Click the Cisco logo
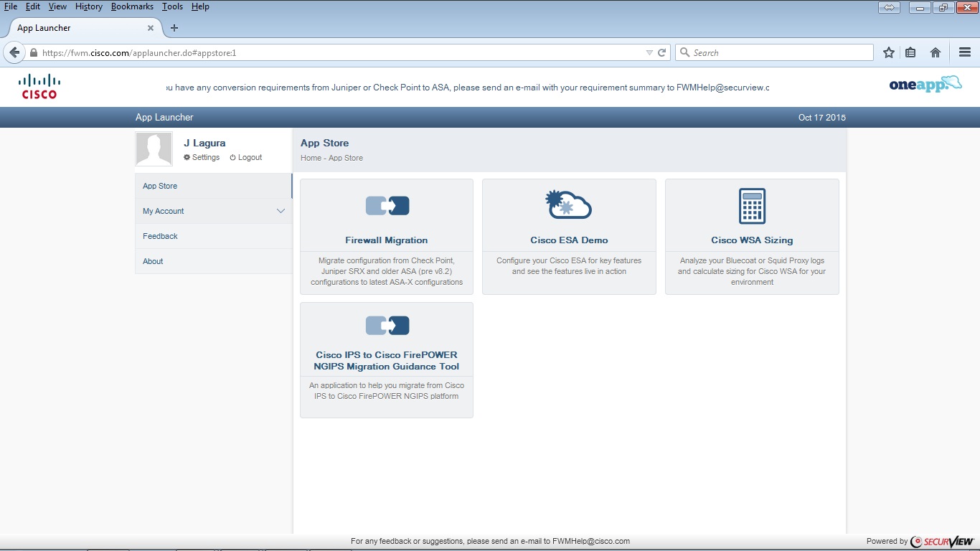Viewport: 980px width, 551px height. click(x=39, y=86)
